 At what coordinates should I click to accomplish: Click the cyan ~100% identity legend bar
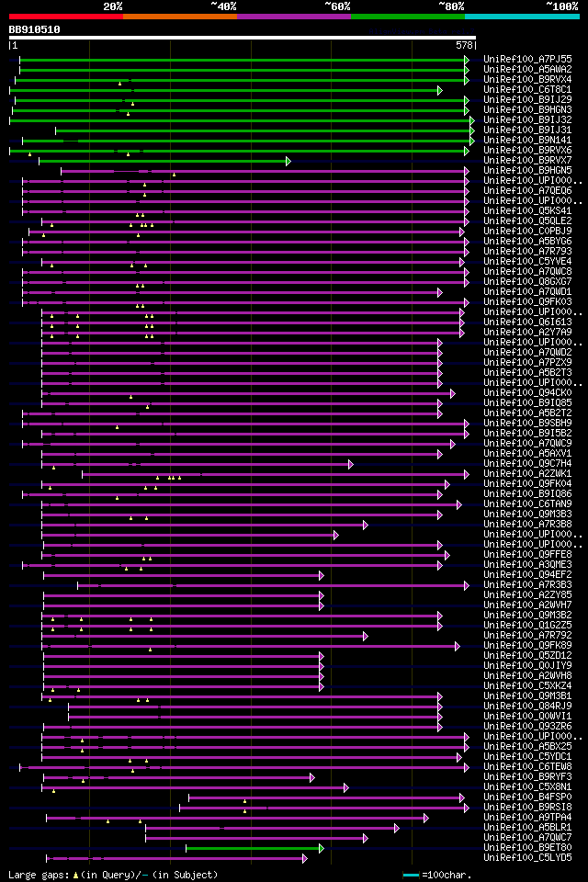pos(522,17)
